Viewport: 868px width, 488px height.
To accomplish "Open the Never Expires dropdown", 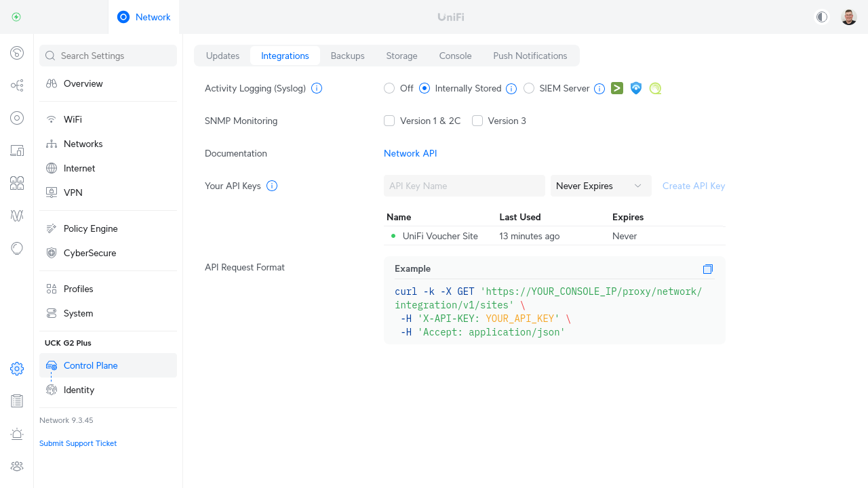I will [x=601, y=185].
